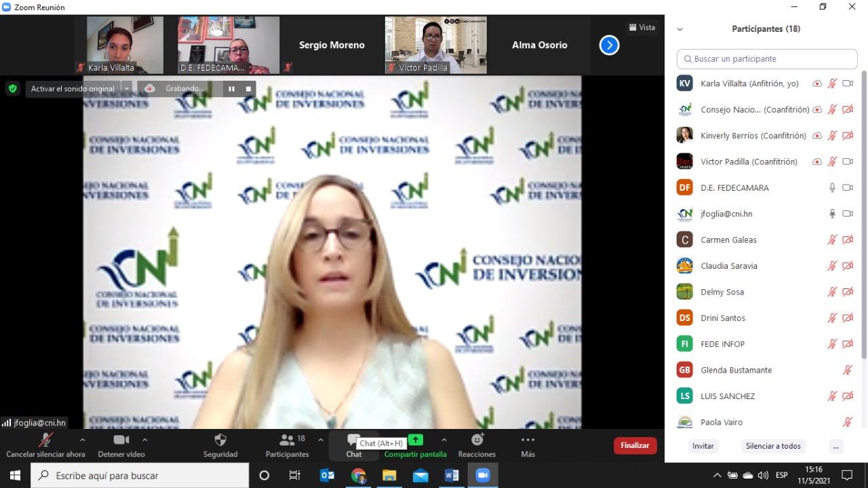Click LUIS SANCHEZ camera-off icon
The height and width of the screenshot is (488, 868).
848,396
